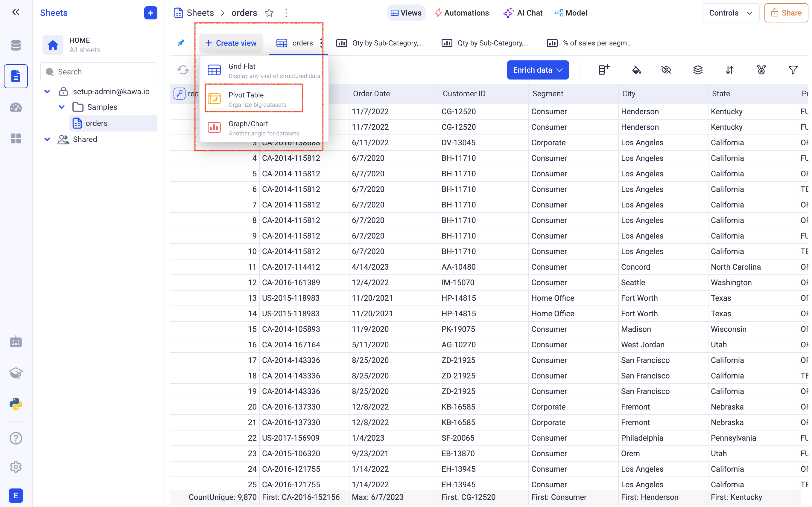The image size is (812, 507).
Task: Open the Controls dropdown
Action: (x=730, y=13)
